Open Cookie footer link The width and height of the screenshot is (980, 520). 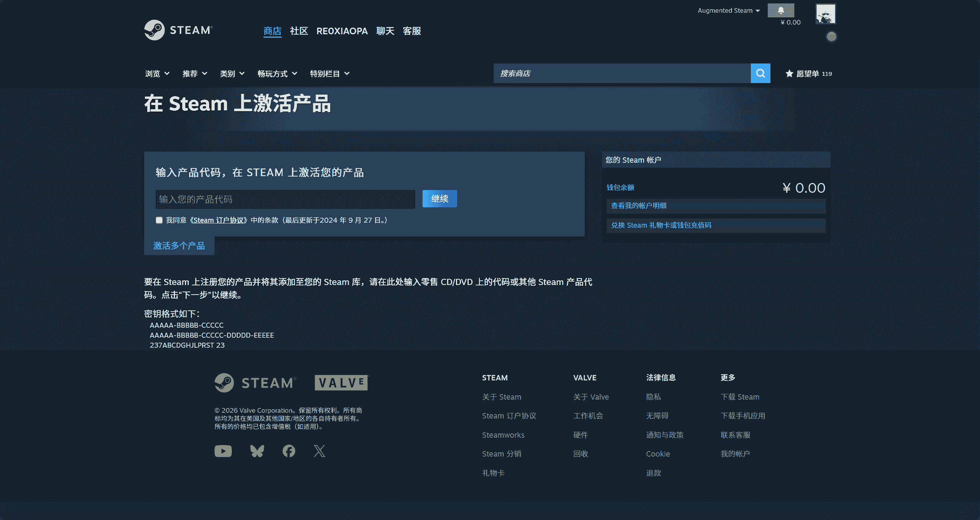(658, 454)
